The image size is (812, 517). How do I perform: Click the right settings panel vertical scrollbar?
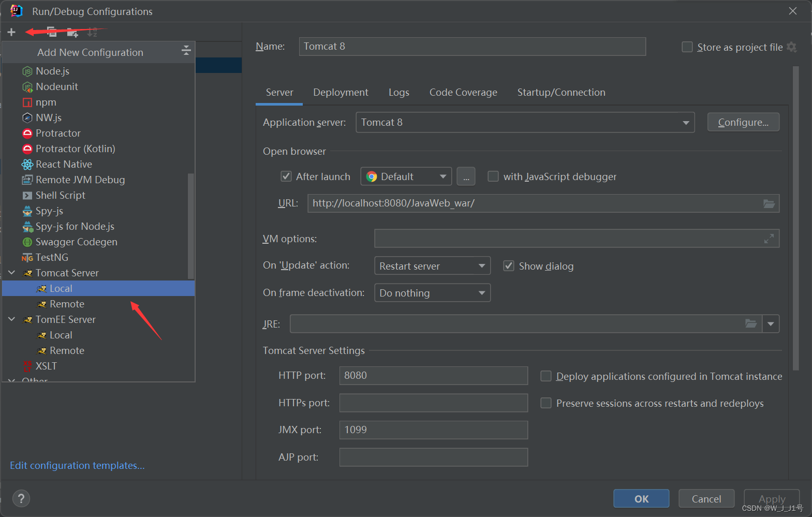pos(795,218)
